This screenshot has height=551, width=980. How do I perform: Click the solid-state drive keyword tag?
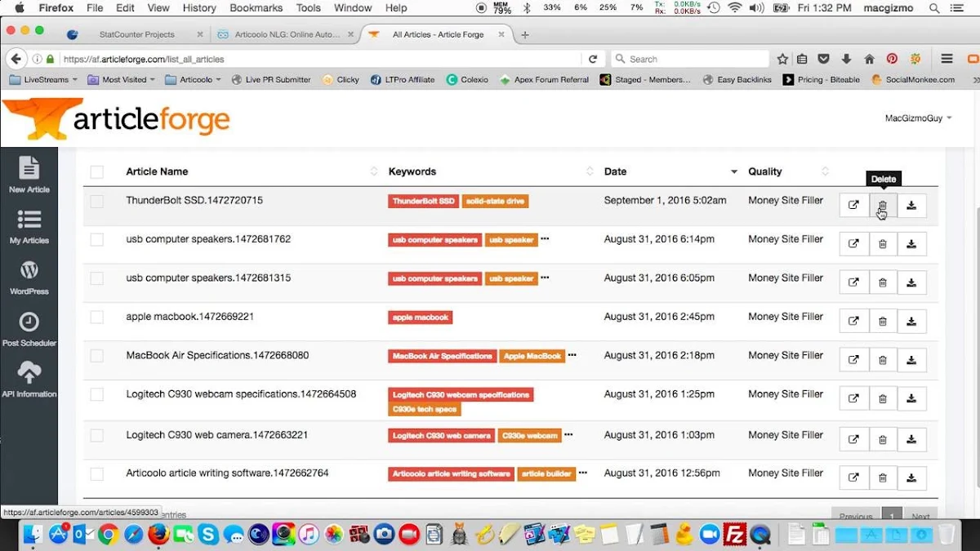(x=495, y=201)
